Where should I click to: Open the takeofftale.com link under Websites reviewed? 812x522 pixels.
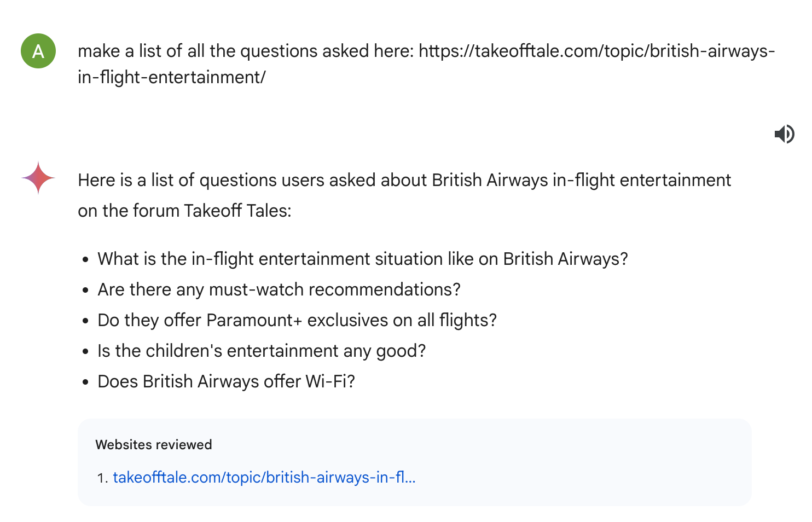point(264,478)
